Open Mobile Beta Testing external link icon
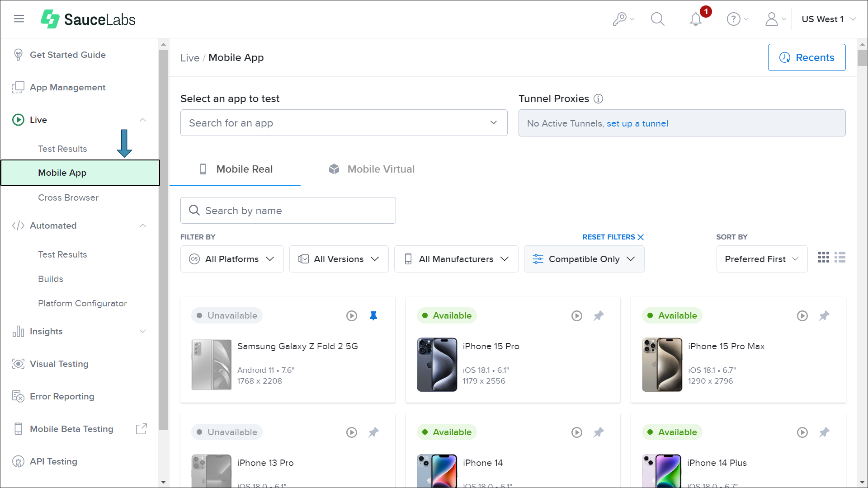This screenshot has width=868, height=488. click(142, 429)
